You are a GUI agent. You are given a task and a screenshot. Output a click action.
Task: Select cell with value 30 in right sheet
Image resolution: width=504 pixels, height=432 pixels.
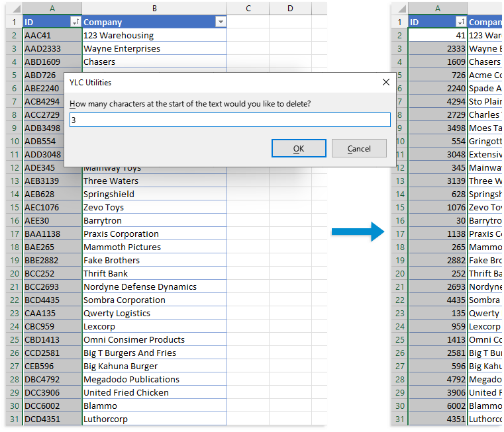(438, 221)
